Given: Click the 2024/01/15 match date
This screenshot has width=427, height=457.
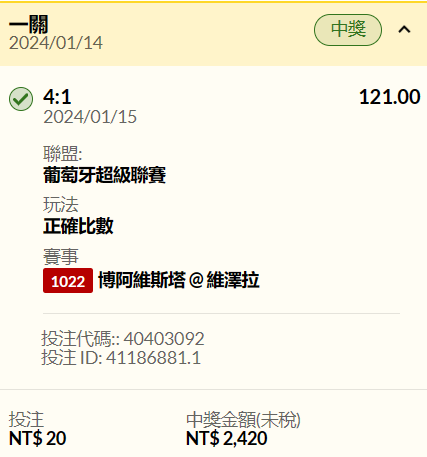Looking at the screenshot, I should [x=90, y=117].
